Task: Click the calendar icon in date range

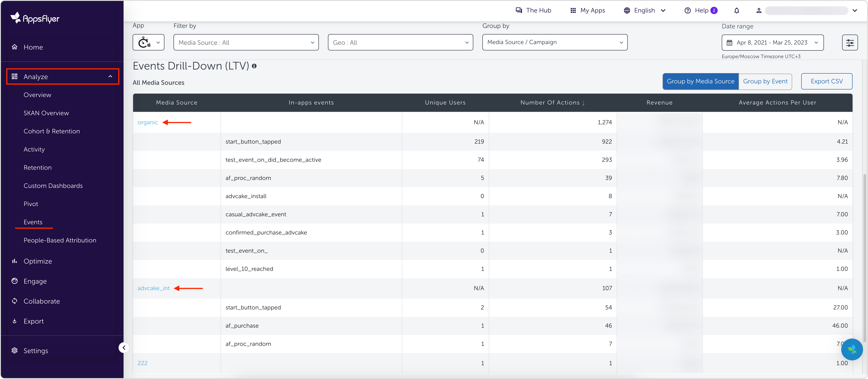Action: (729, 42)
